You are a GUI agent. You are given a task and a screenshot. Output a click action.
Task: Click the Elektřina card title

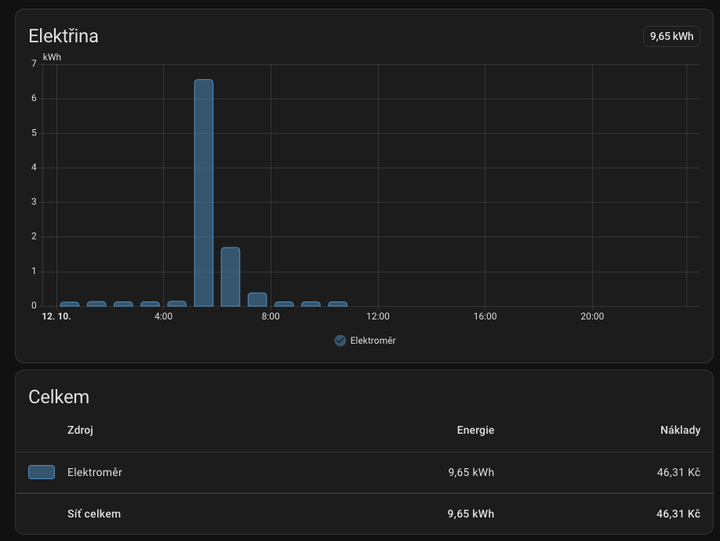63,36
